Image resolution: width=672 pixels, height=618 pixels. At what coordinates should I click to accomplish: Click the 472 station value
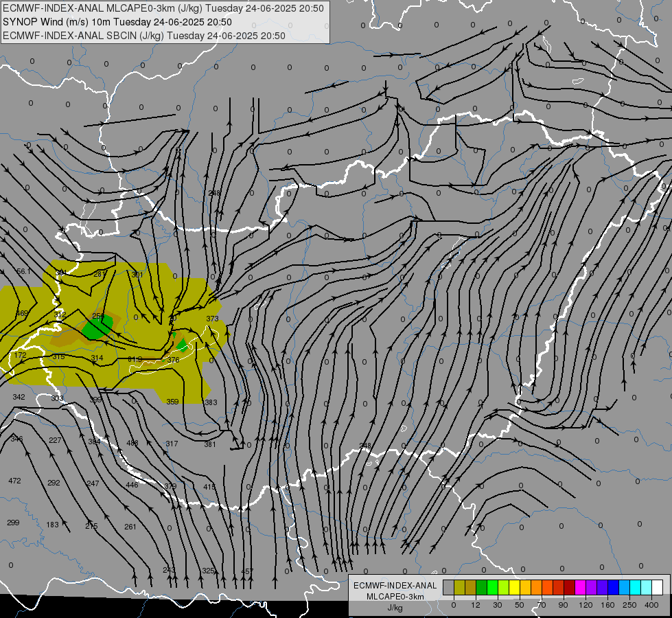click(x=14, y=481)
